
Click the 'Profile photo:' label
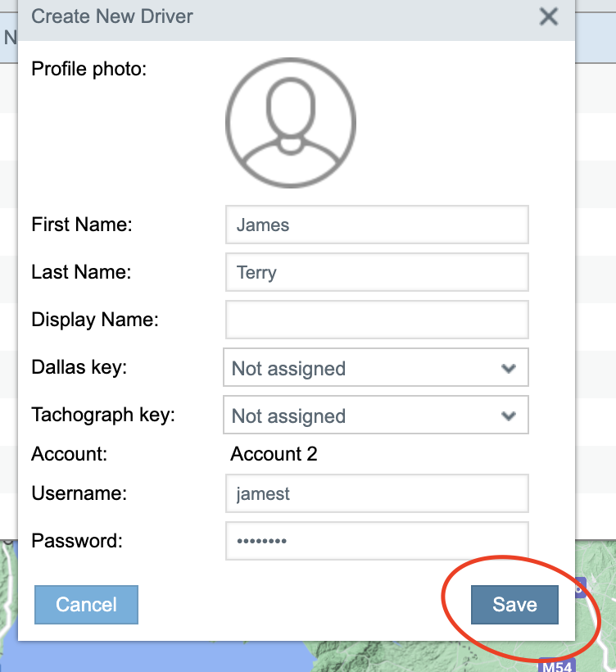click(88, 69)
